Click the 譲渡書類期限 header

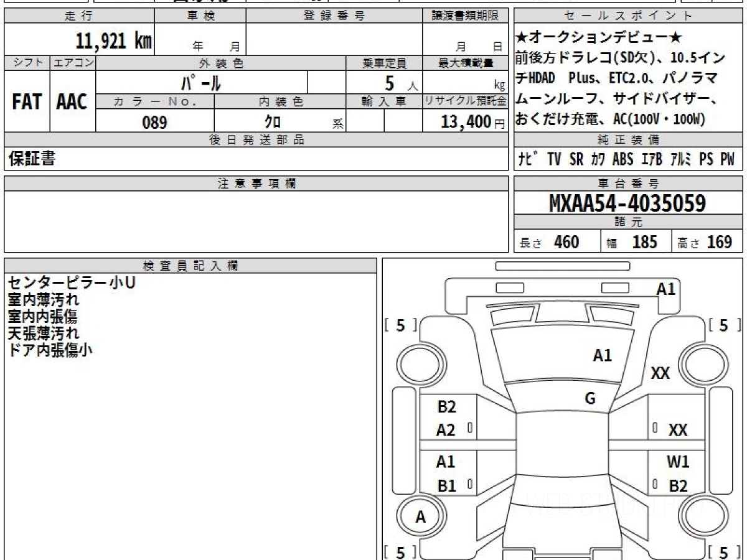click(x=465, y=16)
